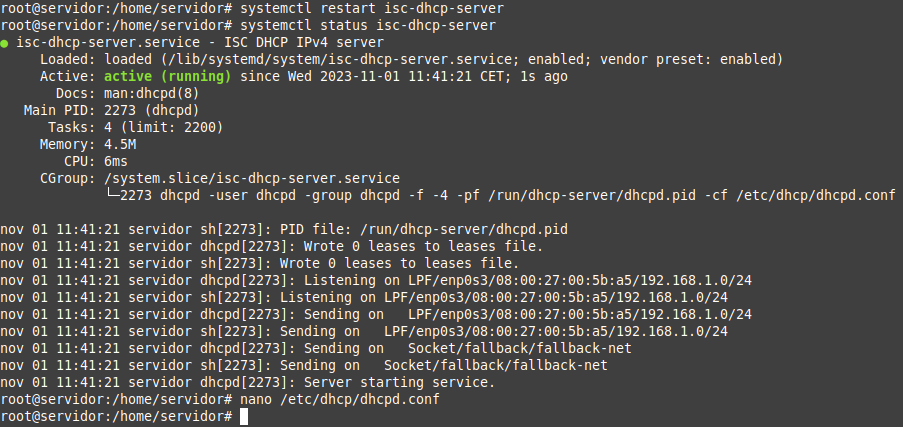903x427 pixels.
Task: Click the Main PID 2273 (dhcpd) value
Action: point(152,110)
